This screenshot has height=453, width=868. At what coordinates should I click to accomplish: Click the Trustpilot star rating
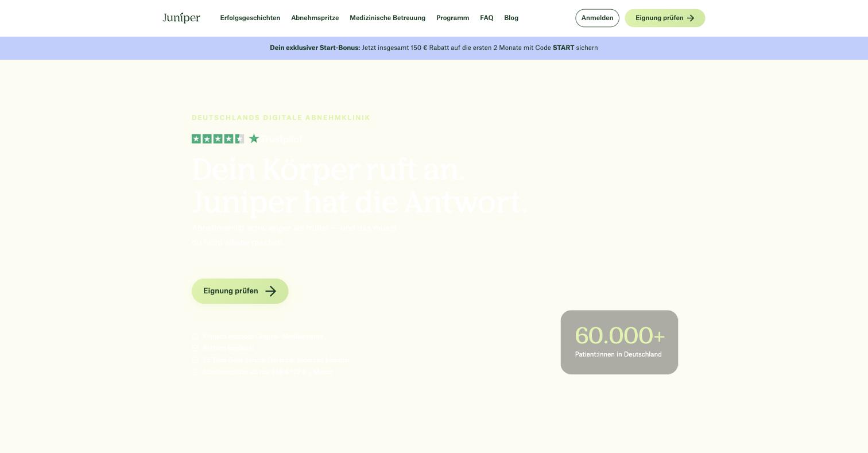pyautogui.click(x=218, y=138)
